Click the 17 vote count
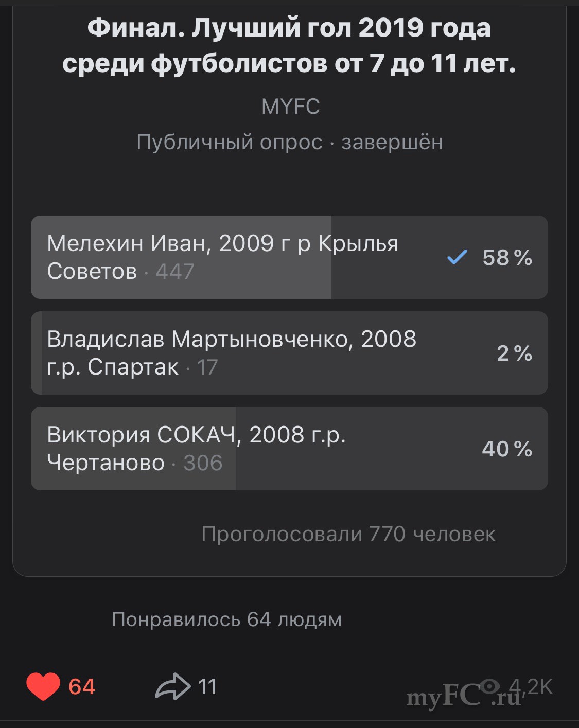Image resolution: width=579 pixels, height=728 pixels. [x=207, y=367]
